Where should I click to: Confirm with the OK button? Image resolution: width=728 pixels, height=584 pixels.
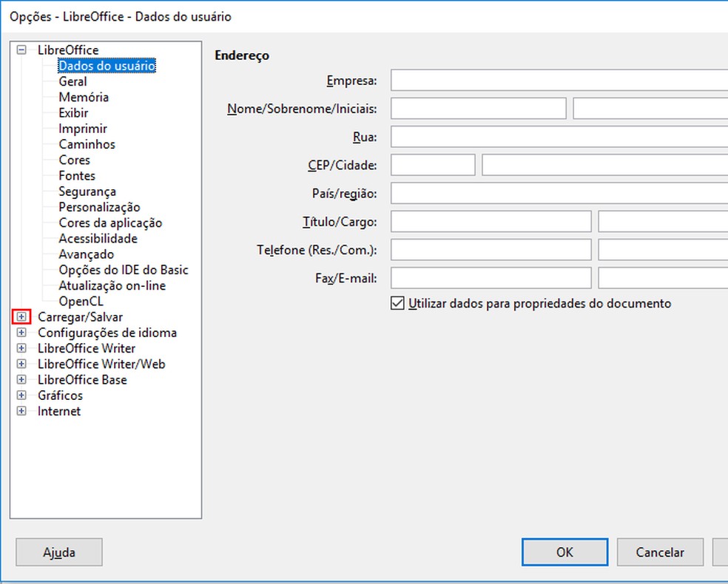[564, 552]
